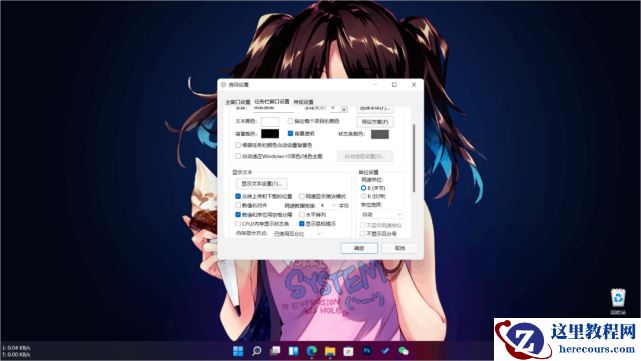This screenshot has height=361, width=641.
Task: Switch to the 主窗口设置 tab
Action: [x=238, y=102]
